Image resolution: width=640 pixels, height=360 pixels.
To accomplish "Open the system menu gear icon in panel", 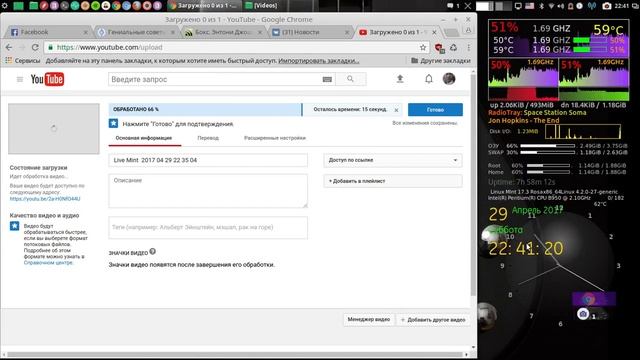I will 4,5.
